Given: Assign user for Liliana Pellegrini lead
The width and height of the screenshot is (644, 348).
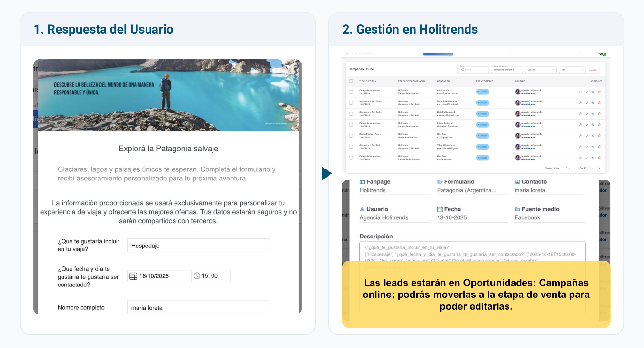Looking at the screenshot, I should pyautogui.click(x=580, y=125).
